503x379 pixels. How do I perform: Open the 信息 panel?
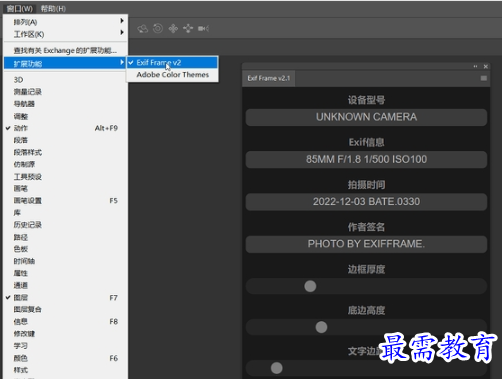(66, 322)
